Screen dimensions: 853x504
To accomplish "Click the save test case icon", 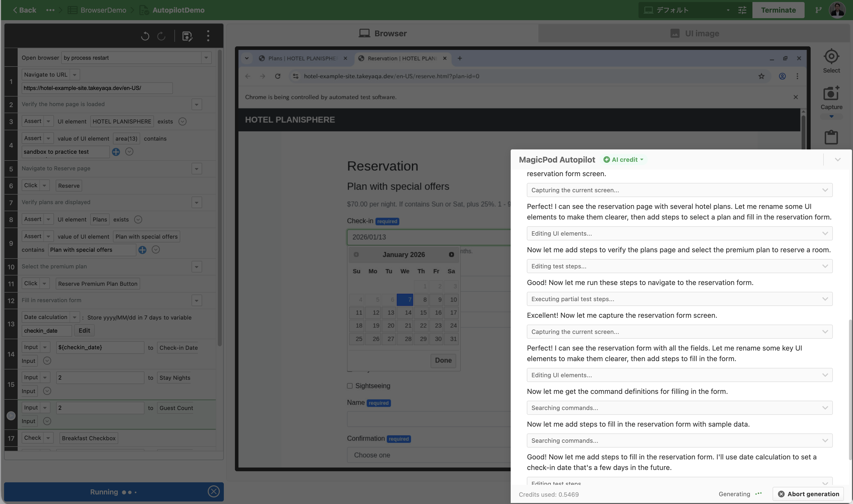I will point(187,36).
